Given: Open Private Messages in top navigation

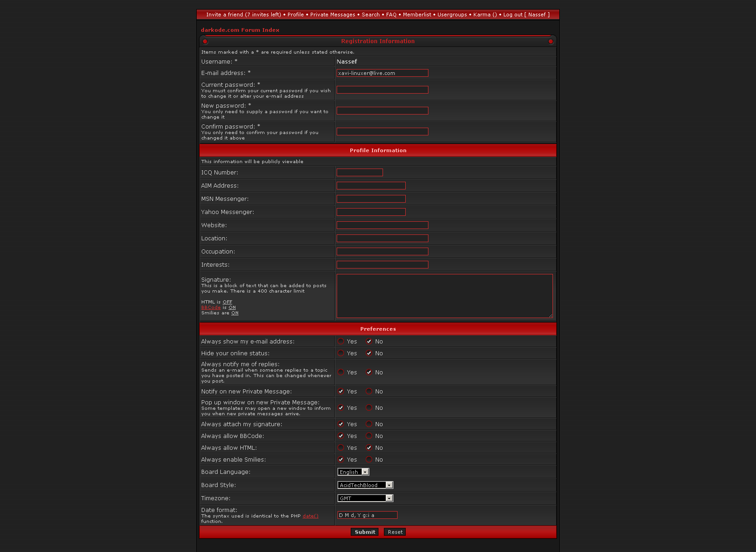Looking at the screenshot, I should click(333, 15).
